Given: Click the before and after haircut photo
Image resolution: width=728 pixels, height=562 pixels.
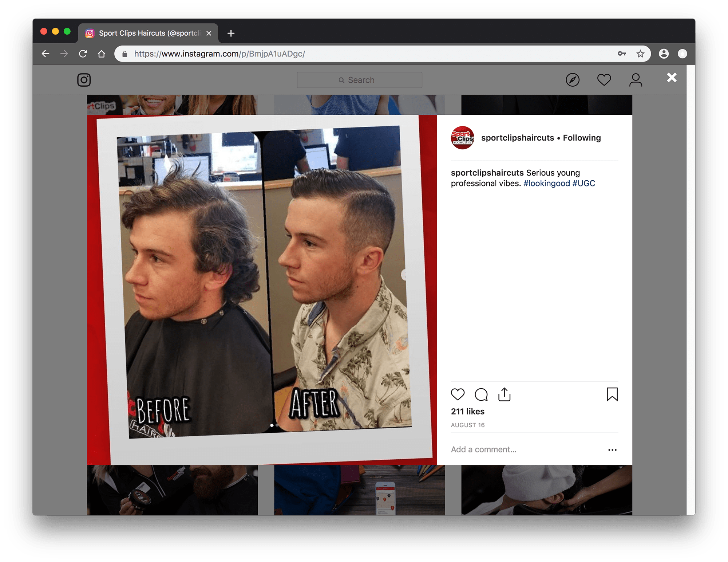Looking at the screenshot, I should point(262,290).
